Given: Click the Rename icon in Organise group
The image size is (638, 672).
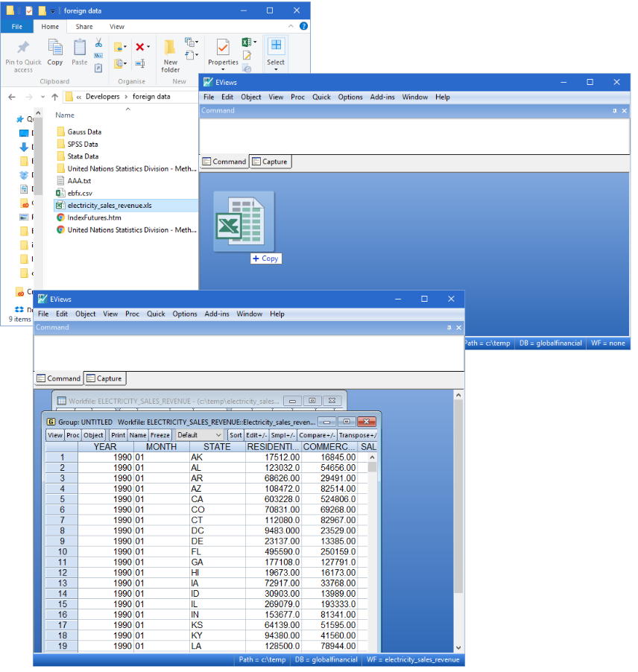Looking at the screenshot, I should point(140,63).
